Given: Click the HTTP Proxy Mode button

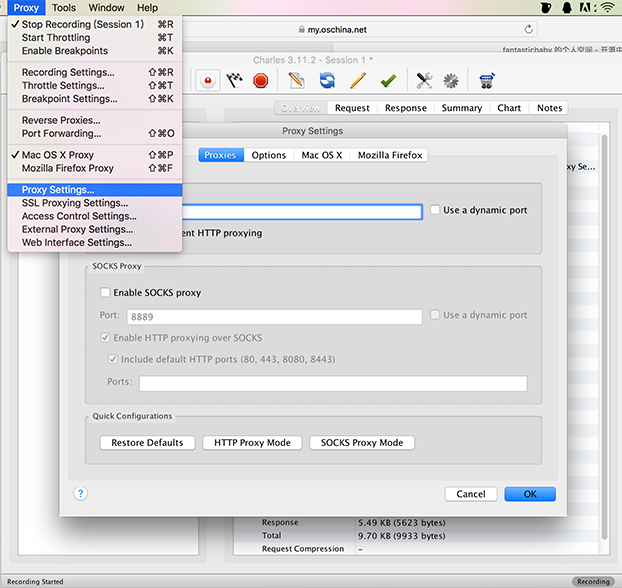Looking at the screenshot, I should 252,442.
